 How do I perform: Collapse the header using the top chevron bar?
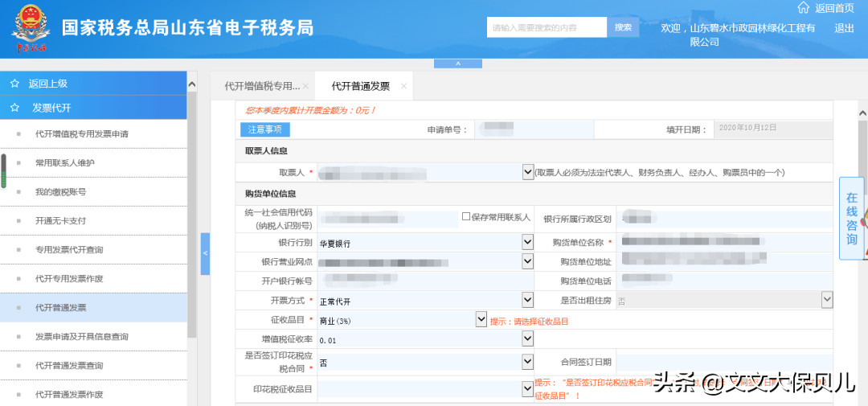coord(458,64)
